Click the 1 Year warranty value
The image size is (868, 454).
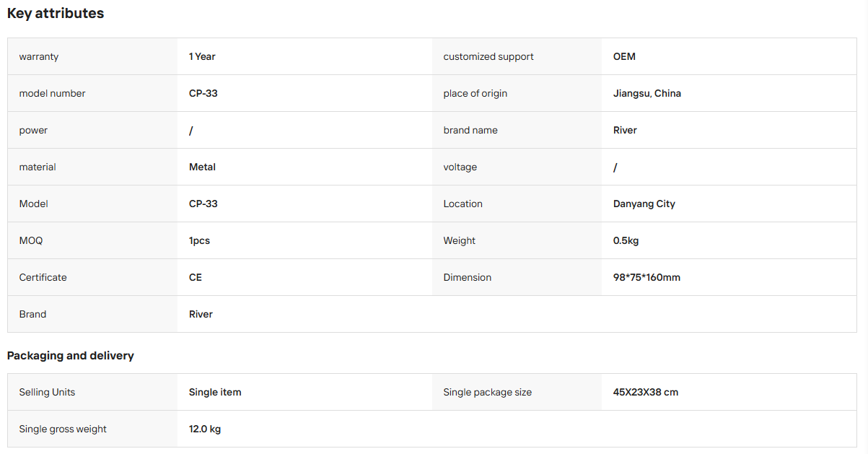pos(202,56)
